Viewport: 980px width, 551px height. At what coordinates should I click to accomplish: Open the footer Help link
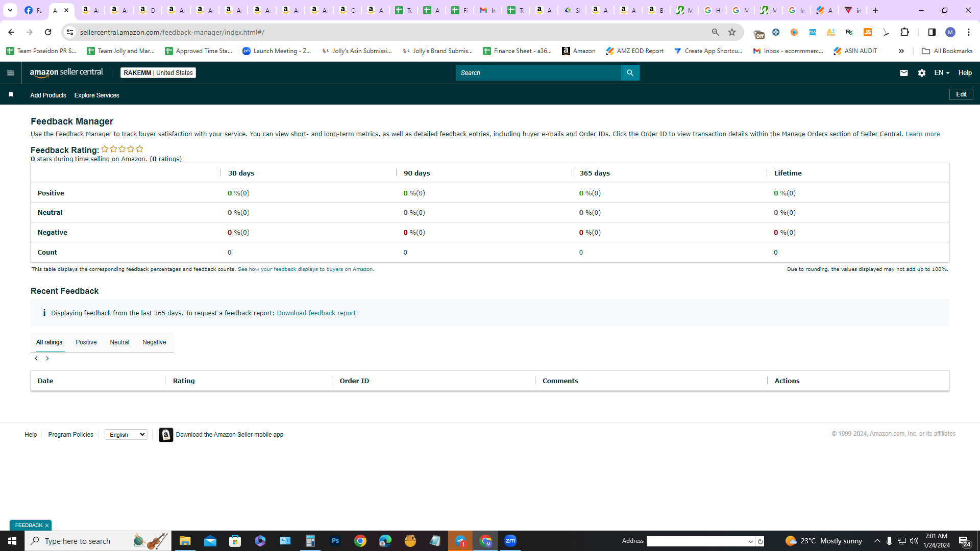coord(31,435)
